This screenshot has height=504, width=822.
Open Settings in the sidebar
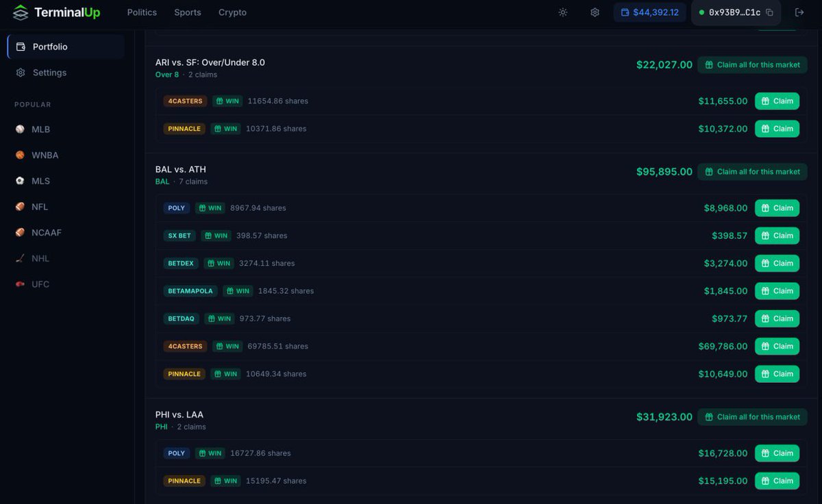coord(66,73)
